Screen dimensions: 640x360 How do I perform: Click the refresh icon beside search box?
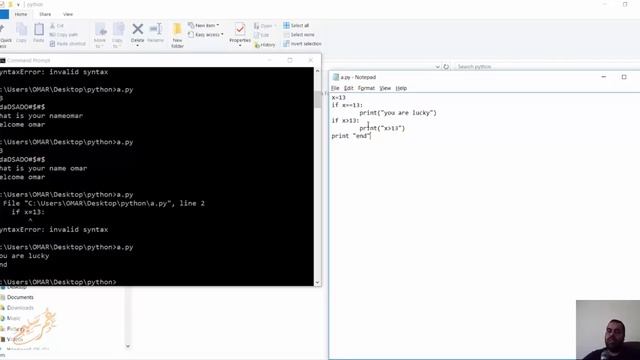pyautogui.click(x=446, y=67)
